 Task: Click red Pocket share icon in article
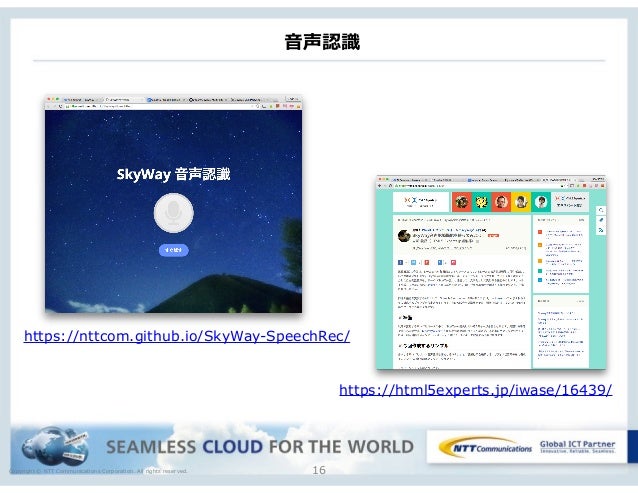(x=453, y=263)
